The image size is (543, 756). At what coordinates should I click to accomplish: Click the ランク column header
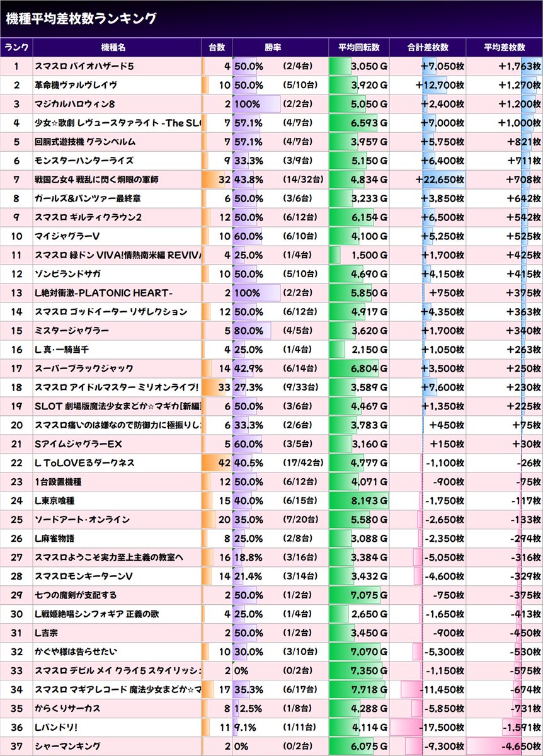pyautogui.click(x=16, y=48)
